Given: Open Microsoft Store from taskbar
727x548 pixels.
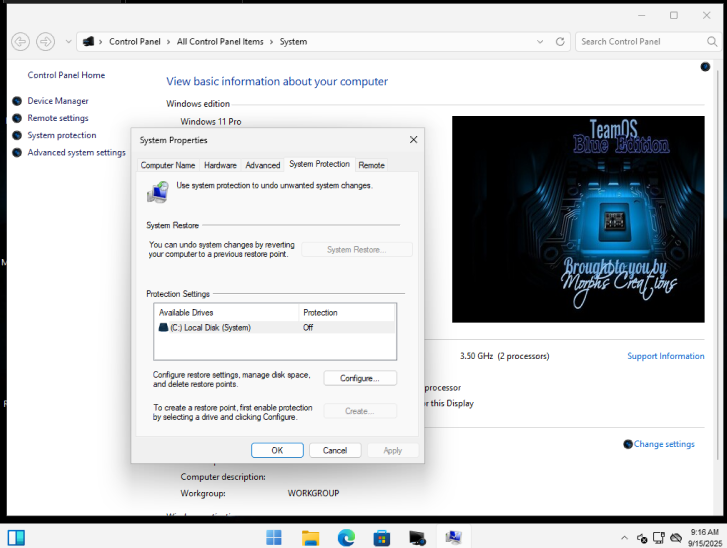Looking at the screenshot, I should [382, 538].
